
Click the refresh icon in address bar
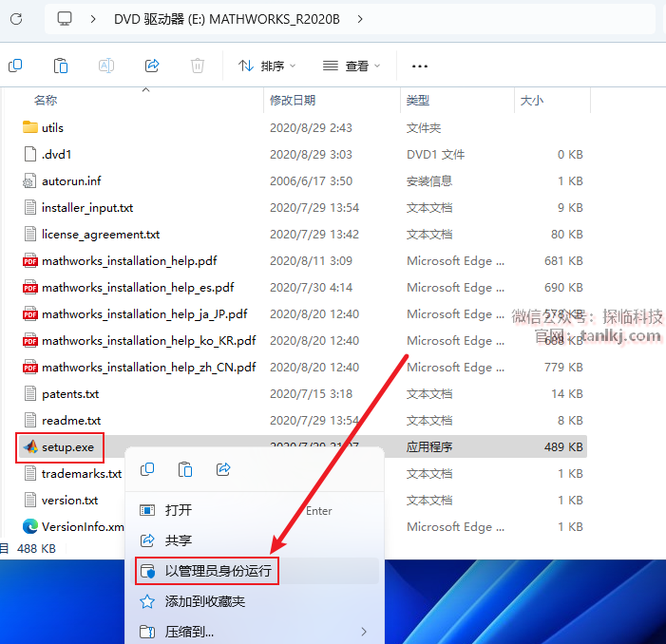(x=16, y=19)
